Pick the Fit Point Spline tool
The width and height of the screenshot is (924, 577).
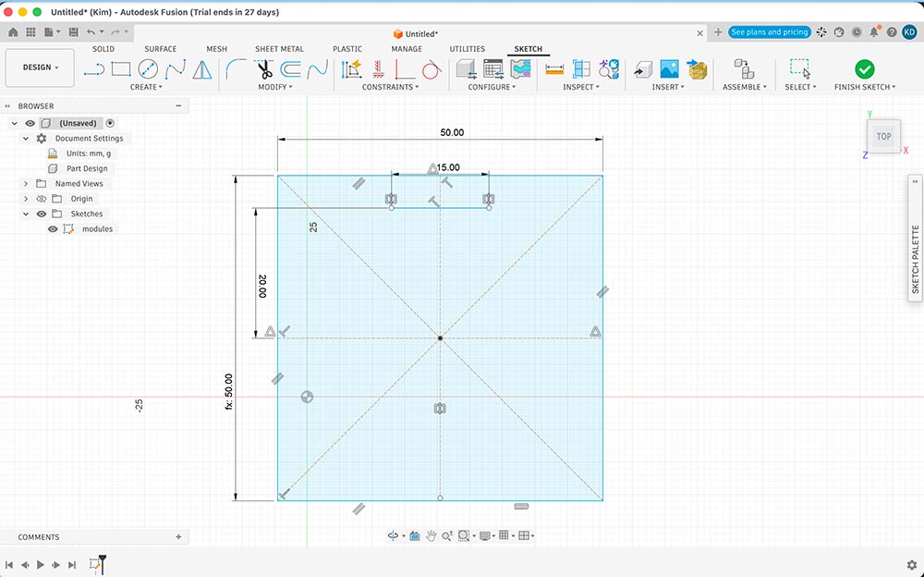coord(176,69)
